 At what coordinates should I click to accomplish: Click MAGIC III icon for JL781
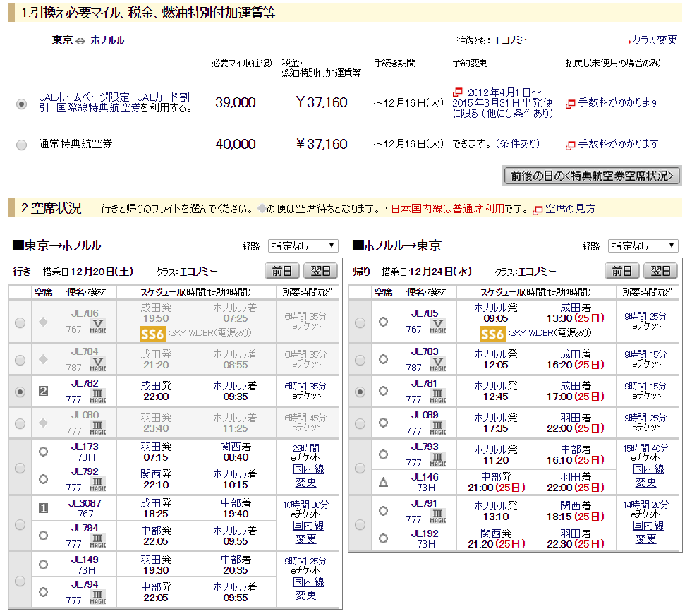pyautogui.click(x=438, y=396)
